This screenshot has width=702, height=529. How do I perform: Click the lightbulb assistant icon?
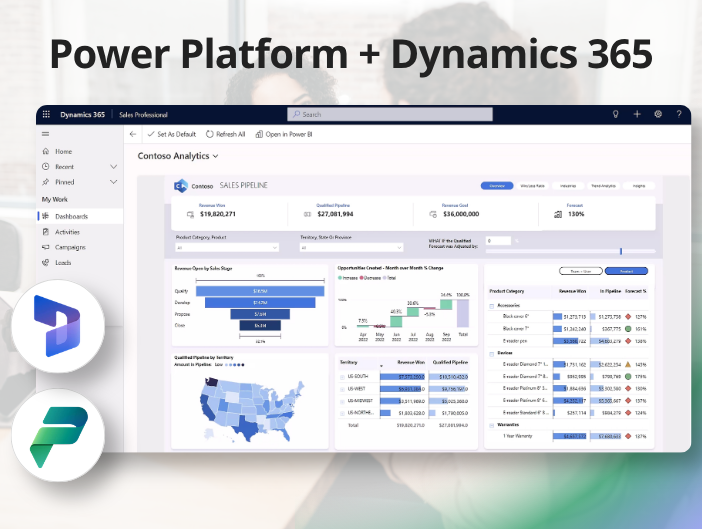tap(616, 114)
